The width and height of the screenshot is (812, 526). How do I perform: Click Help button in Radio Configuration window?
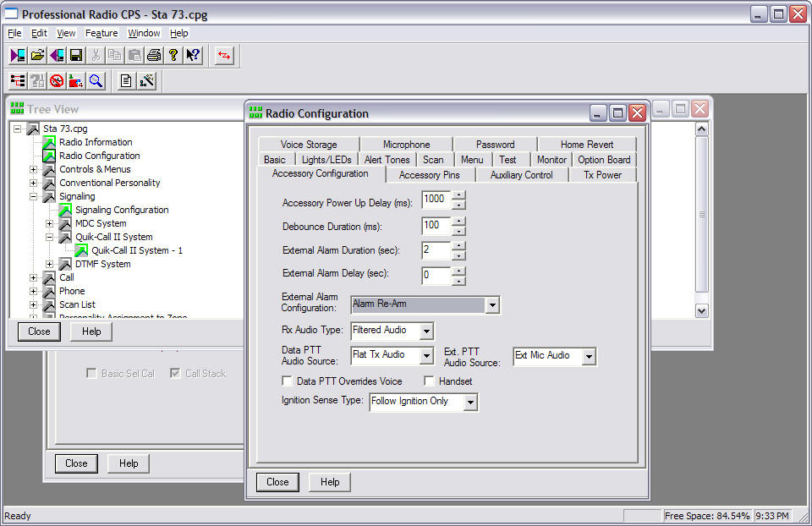[330, 482]
